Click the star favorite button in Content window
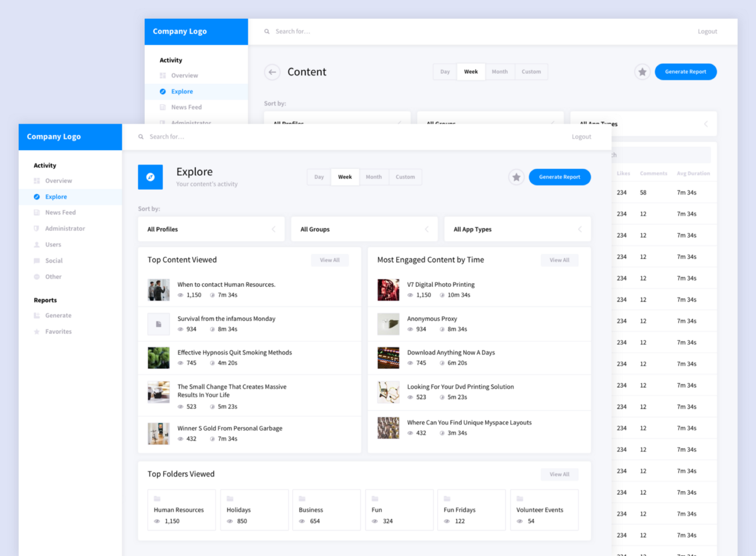 643,72
